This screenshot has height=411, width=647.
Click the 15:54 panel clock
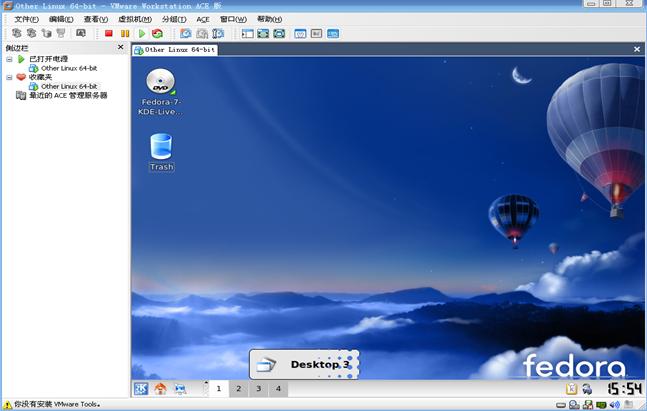point(624,389)
